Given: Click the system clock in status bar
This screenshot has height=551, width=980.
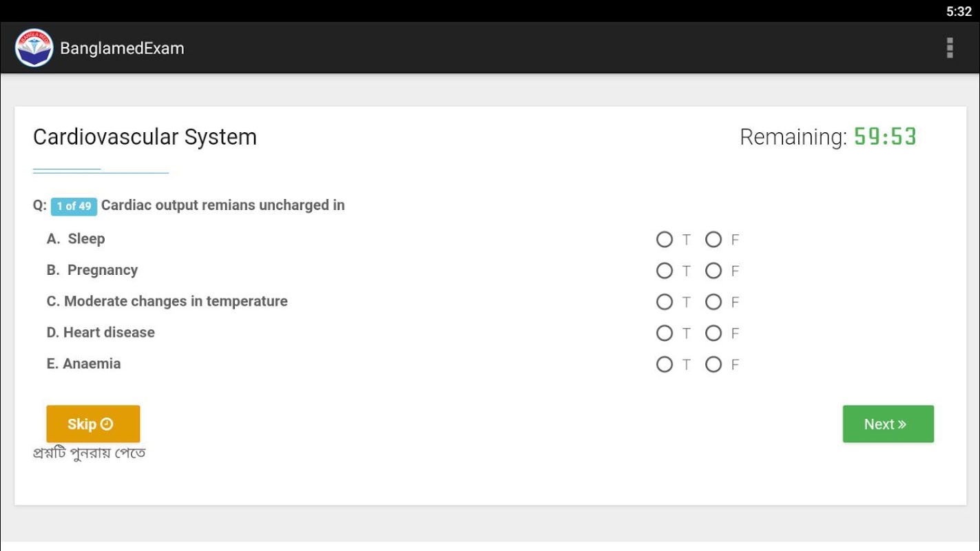Looking at the screenshot, I should coord(958,11).
